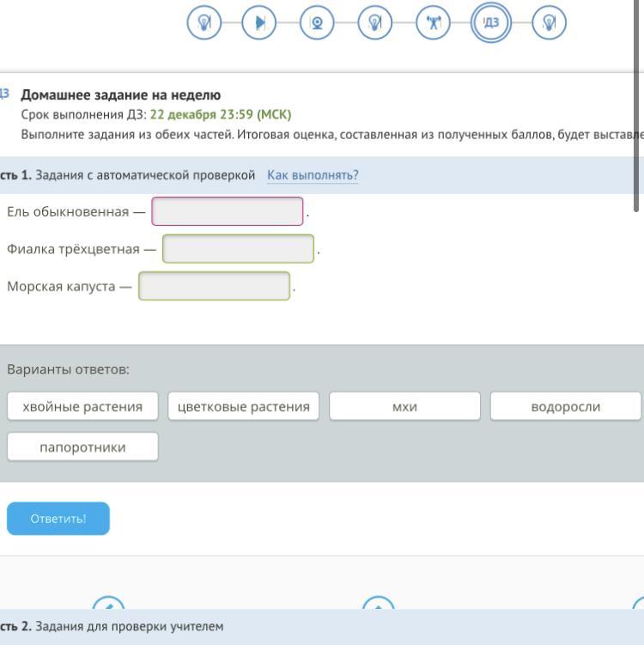Choose the 'водоросли' answer option

pos(565,406)
